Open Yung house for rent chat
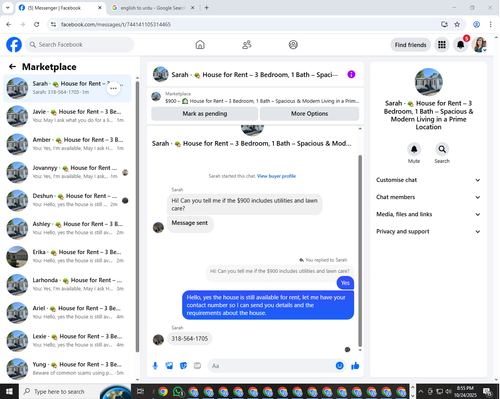500x399 pixels. (67, 369)
